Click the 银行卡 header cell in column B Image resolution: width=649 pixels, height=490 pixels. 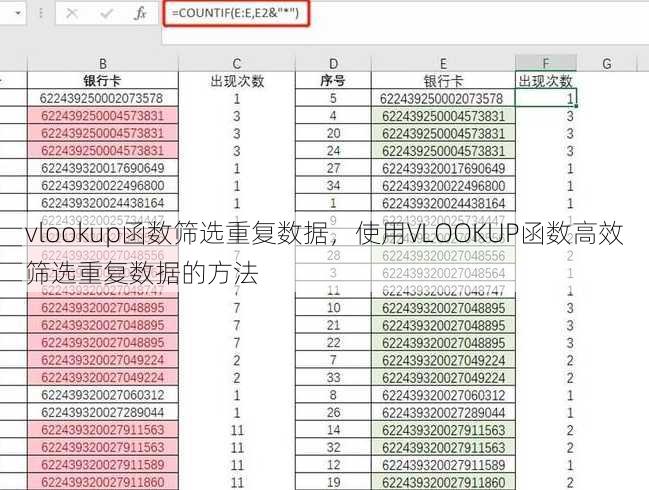point(103,80)
